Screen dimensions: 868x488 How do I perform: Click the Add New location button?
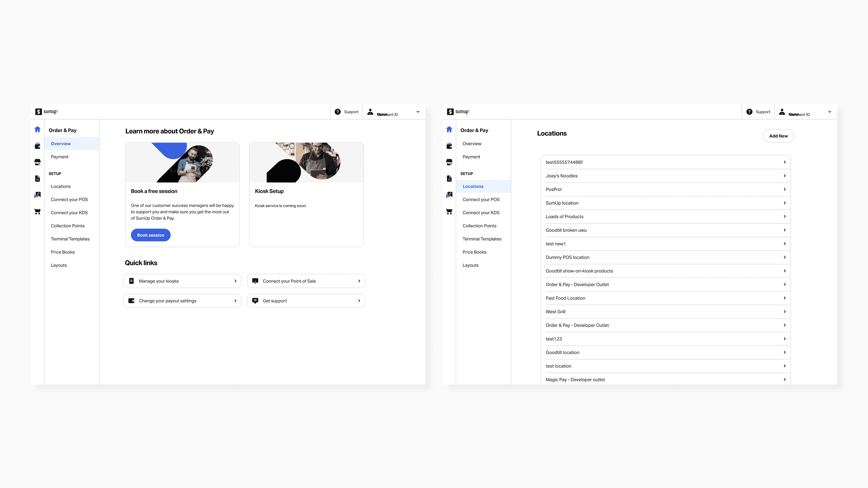pos(778,136)
